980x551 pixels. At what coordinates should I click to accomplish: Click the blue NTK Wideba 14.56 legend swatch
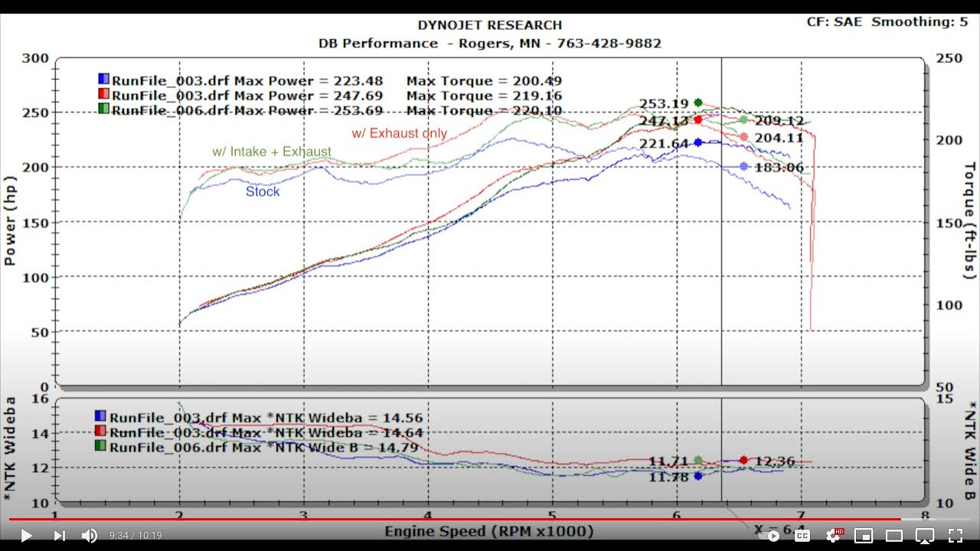coord(100,416)
